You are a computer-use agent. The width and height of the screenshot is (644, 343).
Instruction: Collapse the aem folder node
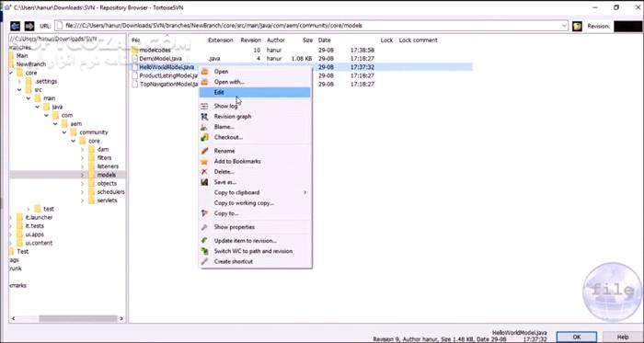click(55, 123)
